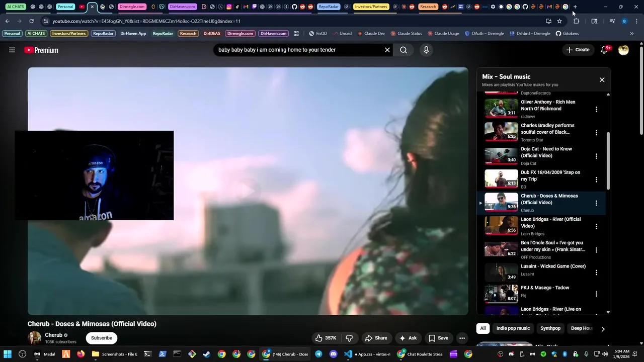The image size is (644, 362).
Task: Open options for Dub FX playlist item
Action: 596,179
